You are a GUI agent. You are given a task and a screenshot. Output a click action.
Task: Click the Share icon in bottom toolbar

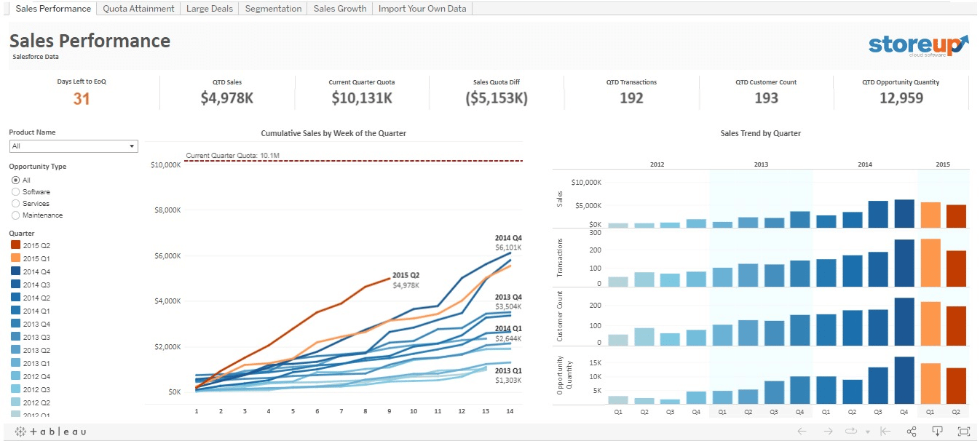(912, 431)
